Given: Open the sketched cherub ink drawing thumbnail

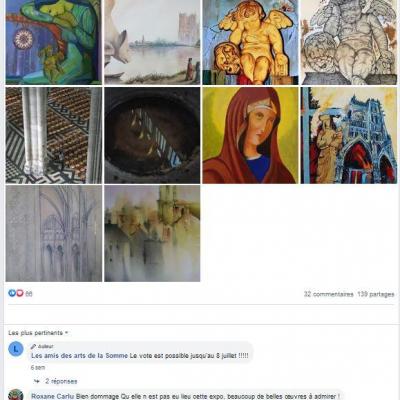Looking at the screenshot, I should point(349,42).
